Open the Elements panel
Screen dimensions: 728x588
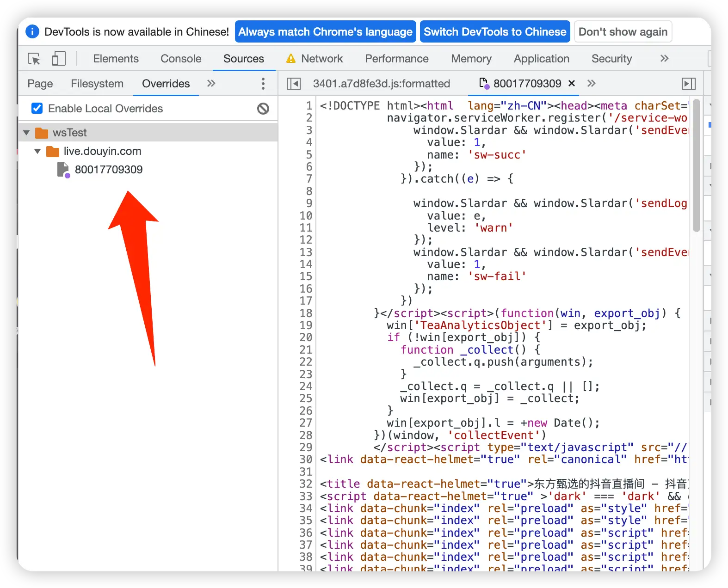point(116,59)
